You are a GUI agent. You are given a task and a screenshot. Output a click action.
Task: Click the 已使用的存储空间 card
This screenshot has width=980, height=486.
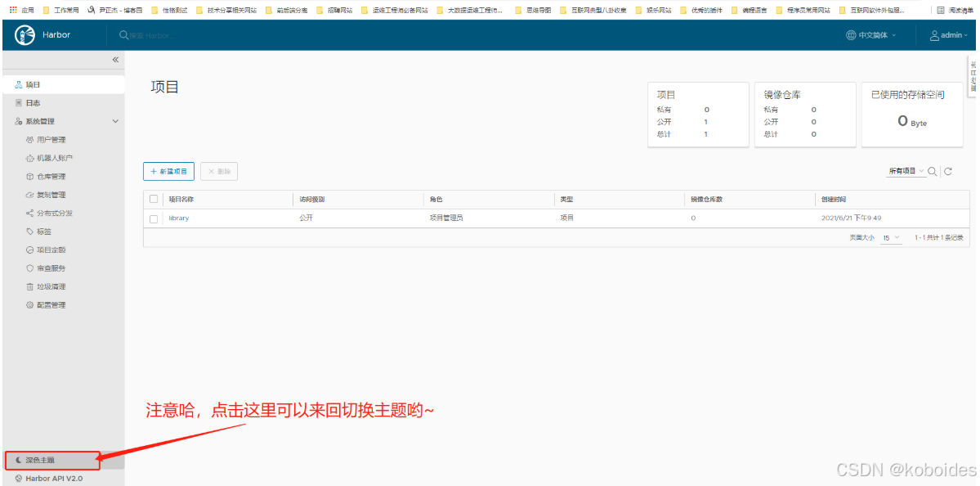pos(912,115)
